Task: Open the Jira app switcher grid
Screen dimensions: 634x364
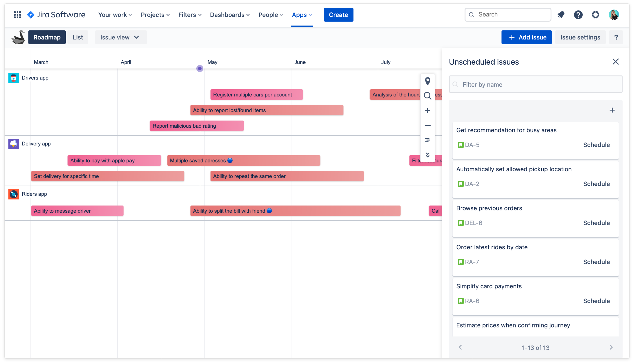Action: coord(17,15)
